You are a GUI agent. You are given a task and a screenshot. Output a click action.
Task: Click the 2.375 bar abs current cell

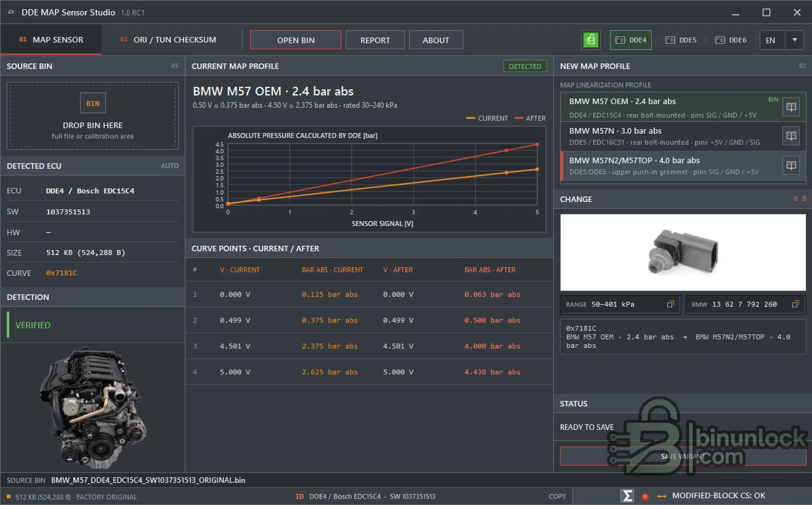[330, 346]
